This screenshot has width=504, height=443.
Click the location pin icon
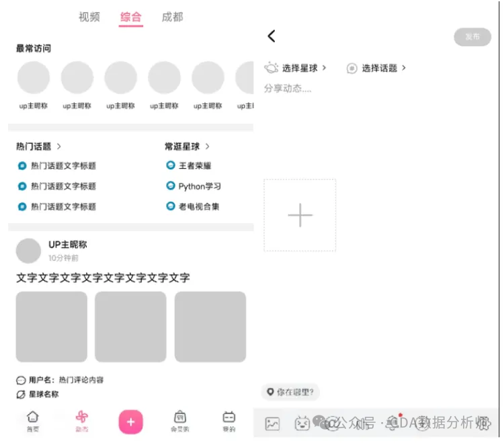click(x=270, y=392)
